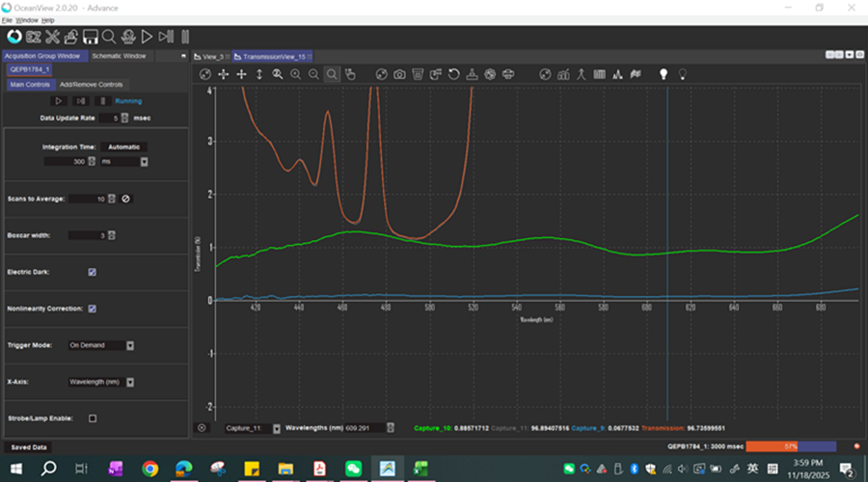Expand the integration time units dropdown
This screenshot has height=482, width=868.
pyautogui.click(x=144, y=162)
